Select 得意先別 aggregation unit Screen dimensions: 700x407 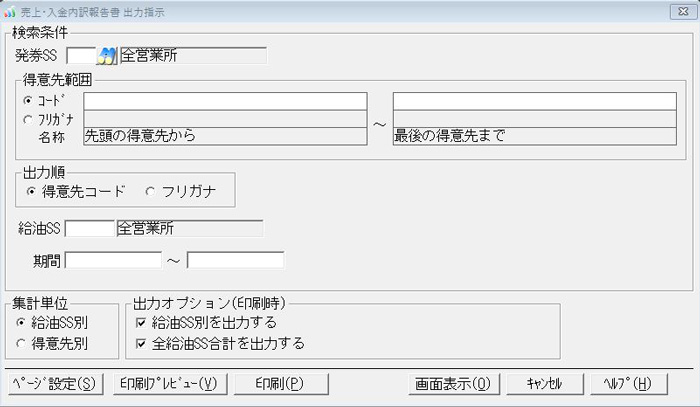pyautogui.click(x=22, y=343)
